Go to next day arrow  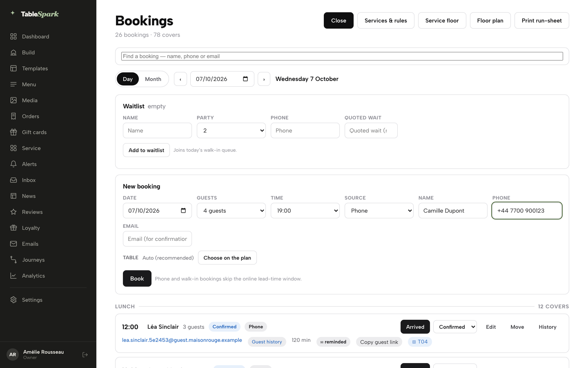(x=264, y=79)
